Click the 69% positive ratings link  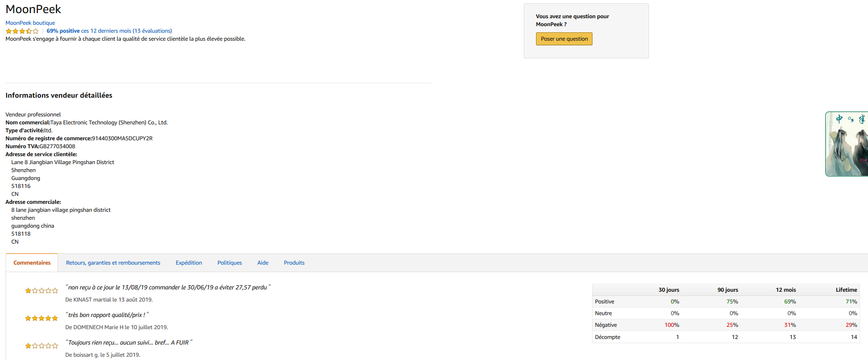pyautogui.click(x=109, y=31)
